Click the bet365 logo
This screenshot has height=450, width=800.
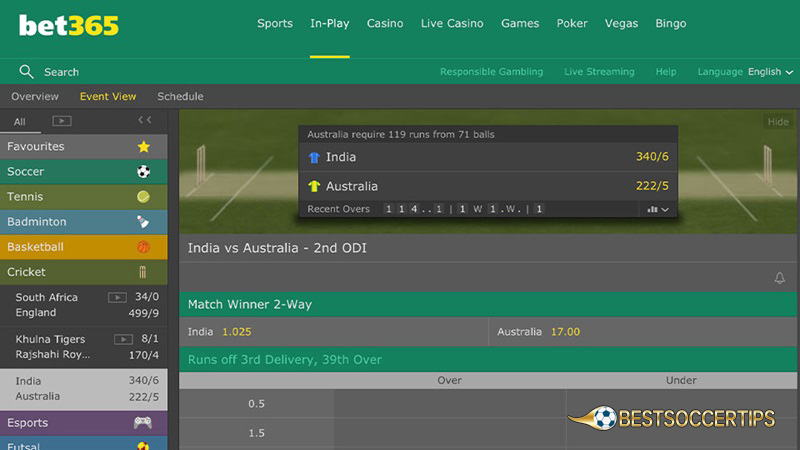coord(69,25)
